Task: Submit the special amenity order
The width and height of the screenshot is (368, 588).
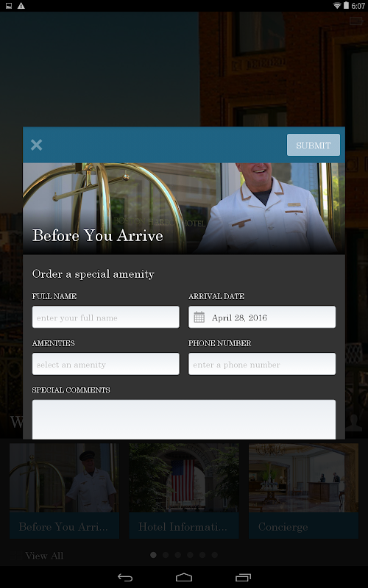Action: tap(314, 145)
